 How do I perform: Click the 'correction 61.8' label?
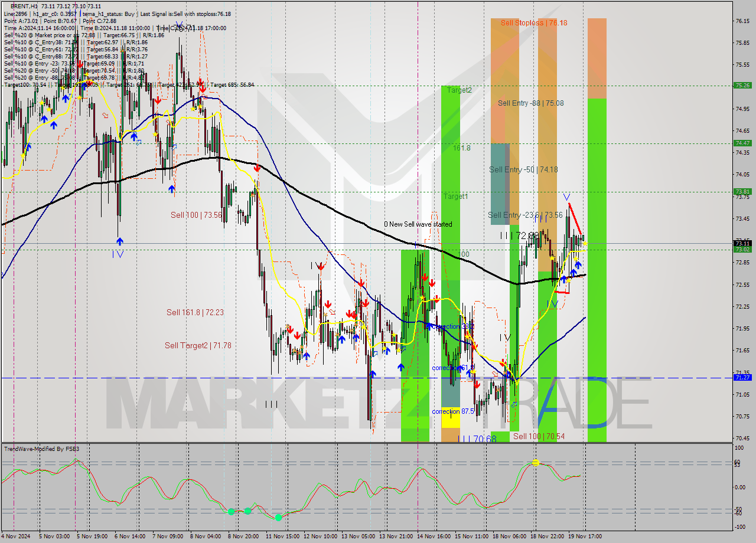[x=453, y=368]
